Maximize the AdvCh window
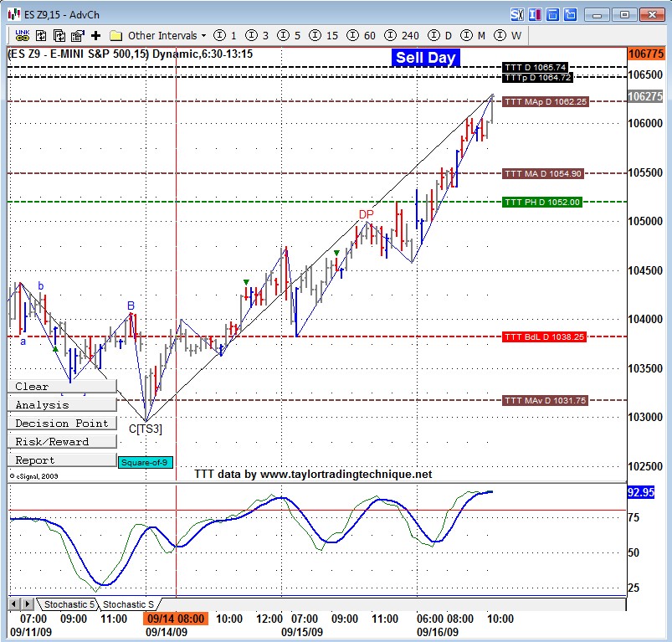Image resolution: width=672 pixels, height=642 pixels. (624, 15)
